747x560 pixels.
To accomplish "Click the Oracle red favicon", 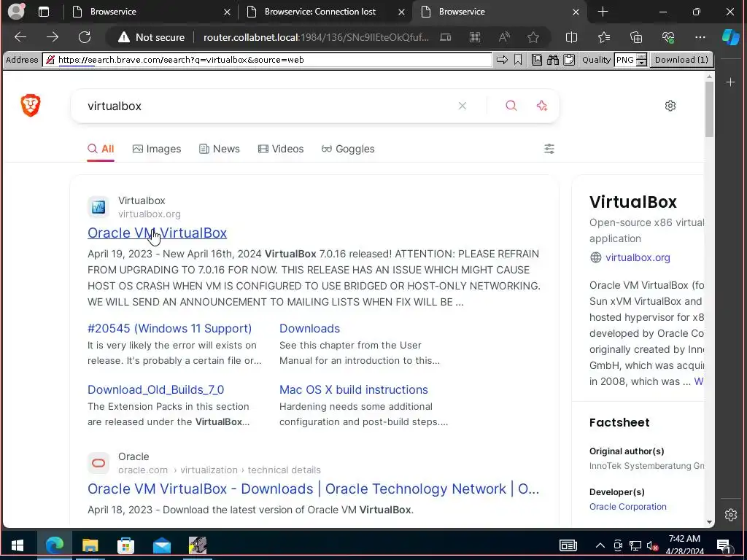I will [x=98, y=463].
